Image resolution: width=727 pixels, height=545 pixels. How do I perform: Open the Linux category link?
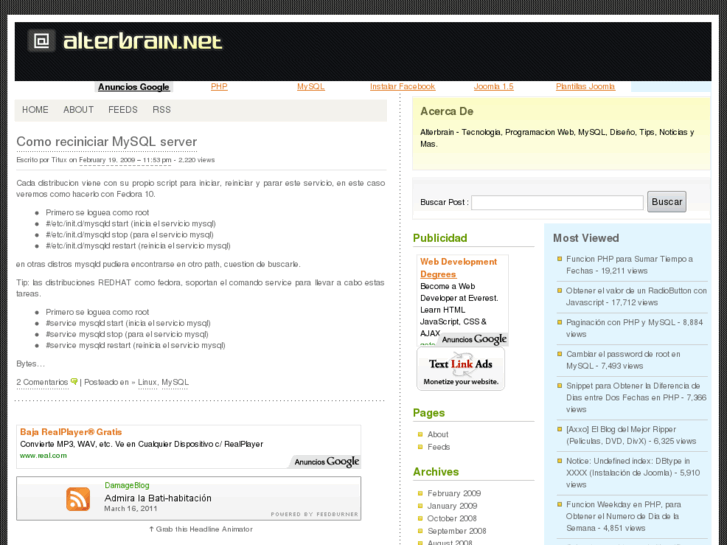tap(147, 382)
